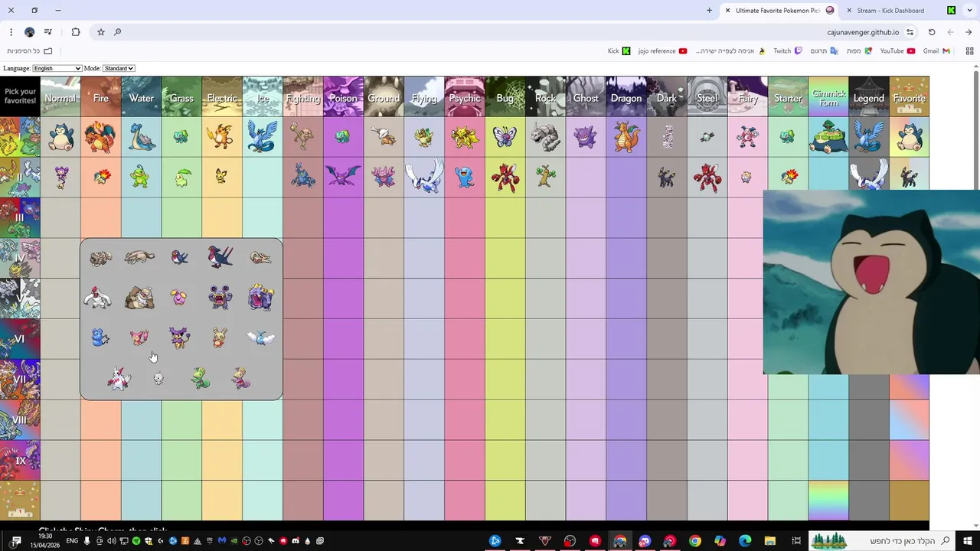
Task: Open the Chrome extensions menu
Action: point(75,32)
